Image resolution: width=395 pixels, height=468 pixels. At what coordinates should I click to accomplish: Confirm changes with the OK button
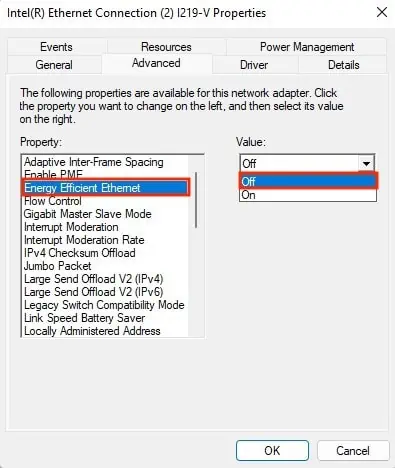click(x=272, y=451)
